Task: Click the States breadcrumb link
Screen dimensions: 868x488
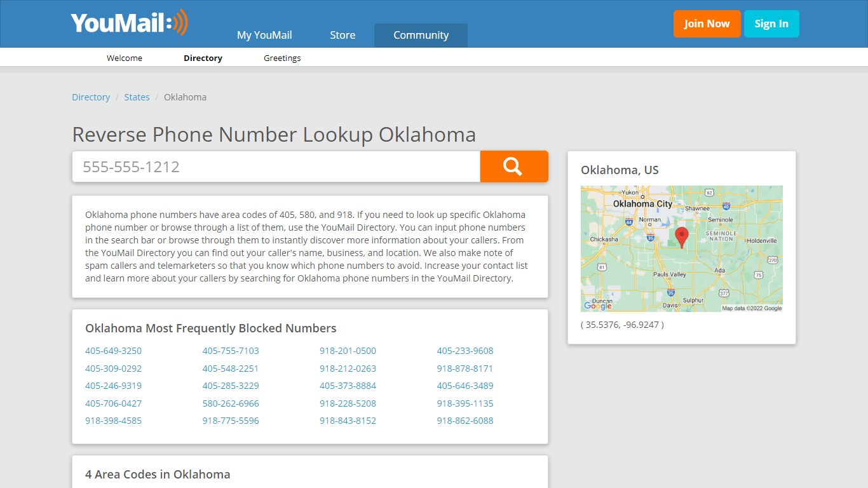Action: [137, 97]
